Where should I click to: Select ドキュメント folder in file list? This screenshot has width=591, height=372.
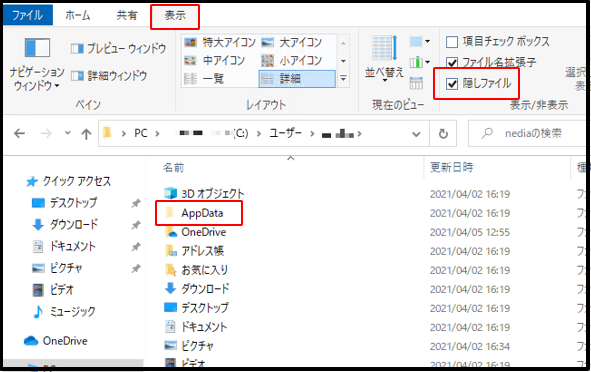tap(196, 327)
